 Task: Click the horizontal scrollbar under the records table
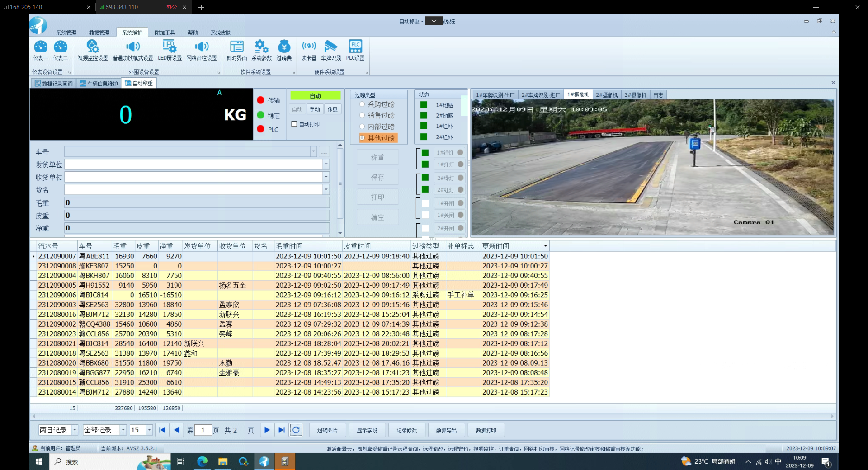point(433,416)
